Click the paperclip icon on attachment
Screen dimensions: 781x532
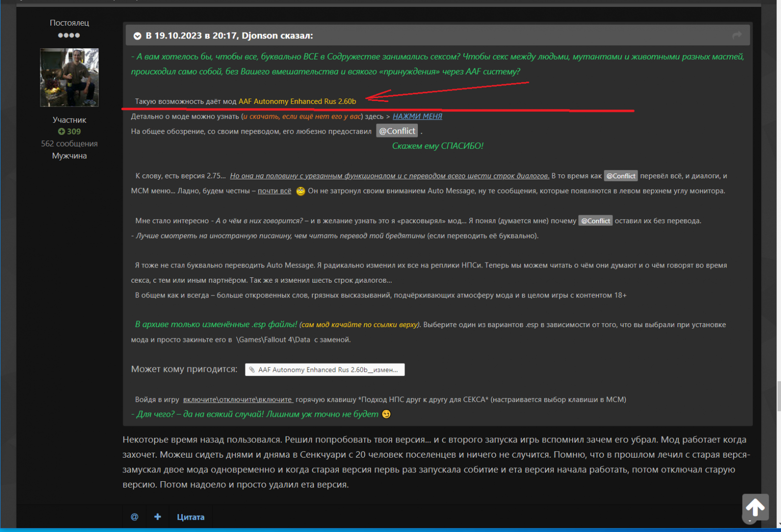coord(252,370)
